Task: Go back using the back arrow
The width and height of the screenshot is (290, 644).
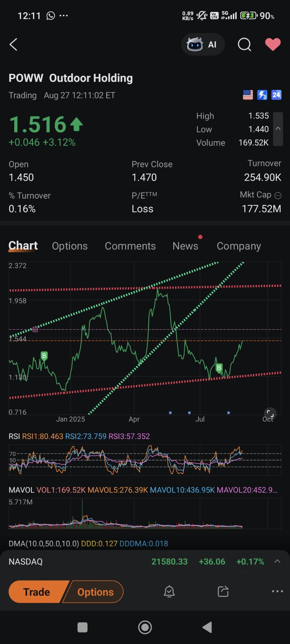Action: coord(13,45)
